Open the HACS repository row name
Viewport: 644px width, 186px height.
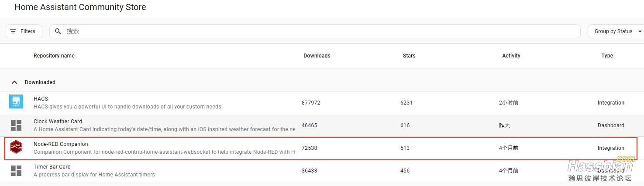tap(41, 99)
